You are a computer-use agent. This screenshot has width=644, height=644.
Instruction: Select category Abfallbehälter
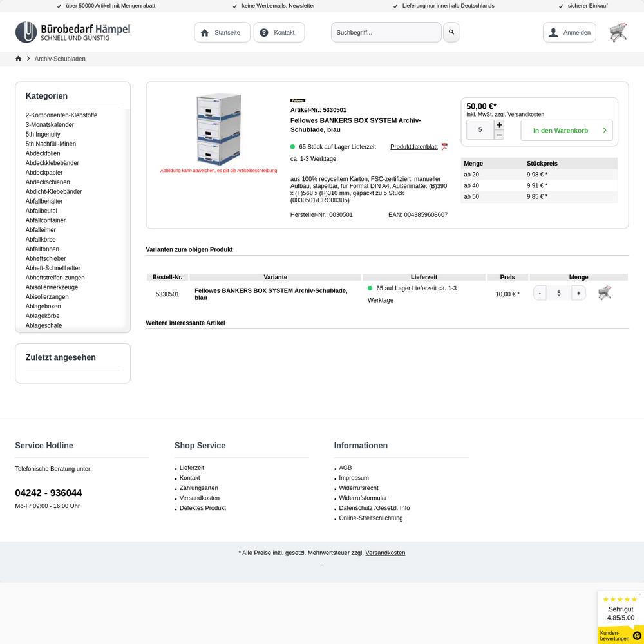pos(44,201)
